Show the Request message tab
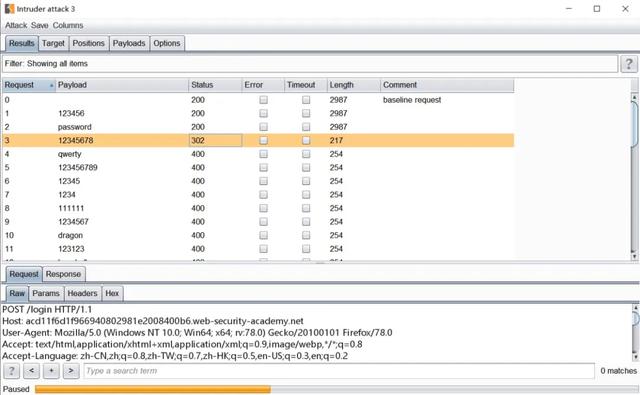 pyautogui.click(x=24, y=274)
